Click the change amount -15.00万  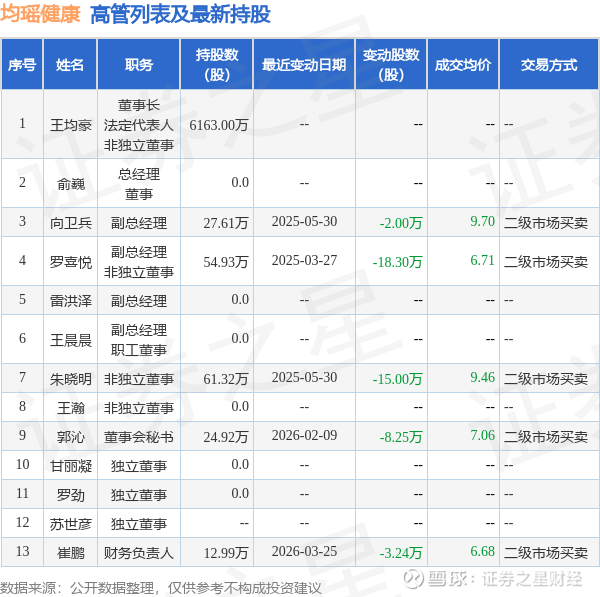click(x=397, y=379)
